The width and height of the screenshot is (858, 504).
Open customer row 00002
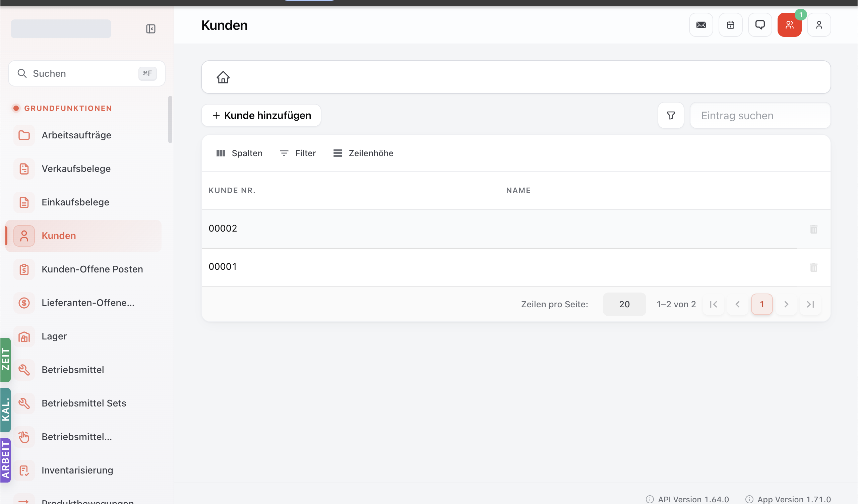click(x=516, y=229)
